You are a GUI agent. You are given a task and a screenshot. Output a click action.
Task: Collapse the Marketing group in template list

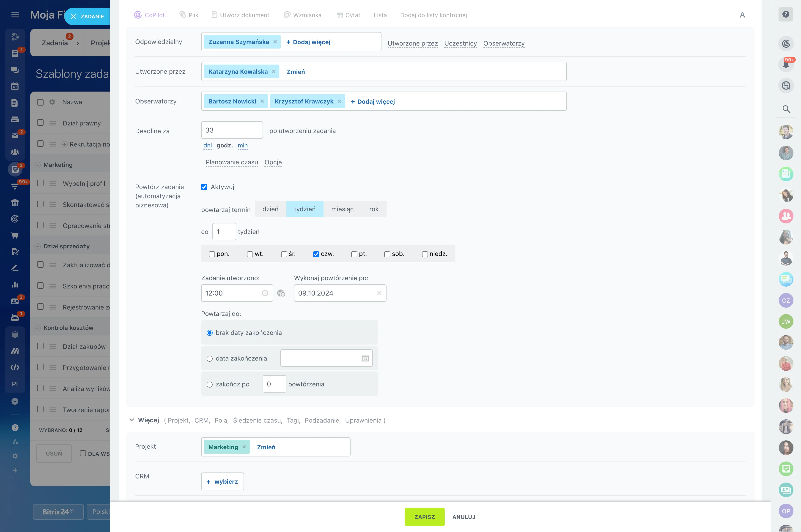coord(37,165)
